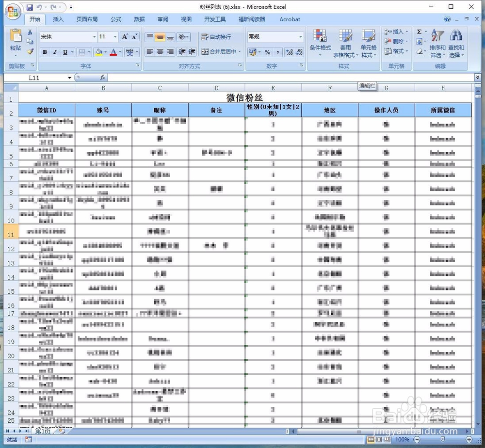
Task: Click the Fill down icon
Action: (x=420, y=41)
